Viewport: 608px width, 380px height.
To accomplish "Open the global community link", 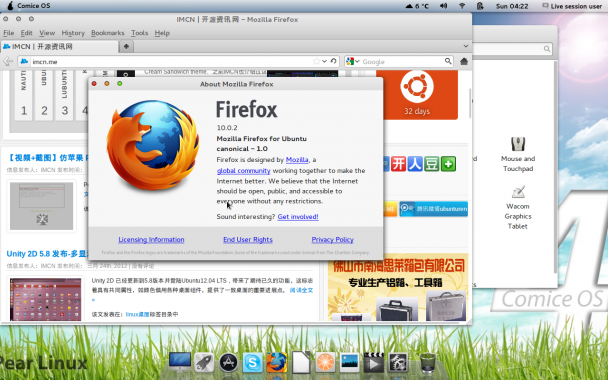I will point(244,171).
